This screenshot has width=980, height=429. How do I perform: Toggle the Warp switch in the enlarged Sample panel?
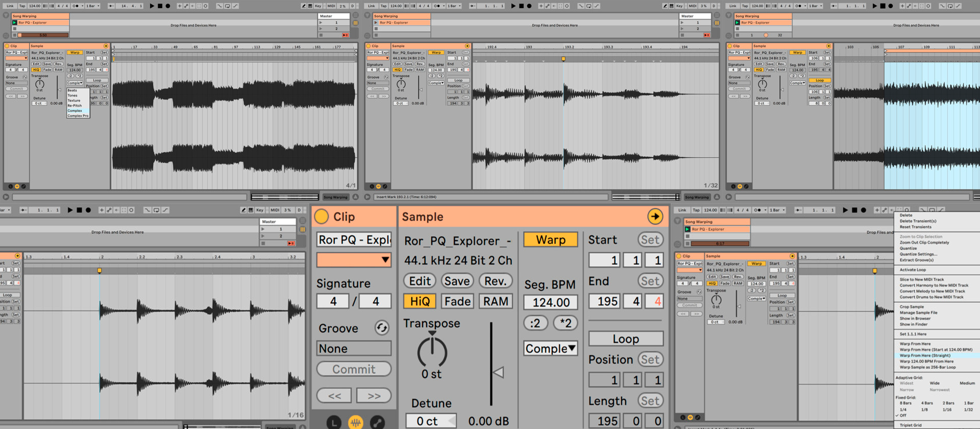click(x=550, y=240)
